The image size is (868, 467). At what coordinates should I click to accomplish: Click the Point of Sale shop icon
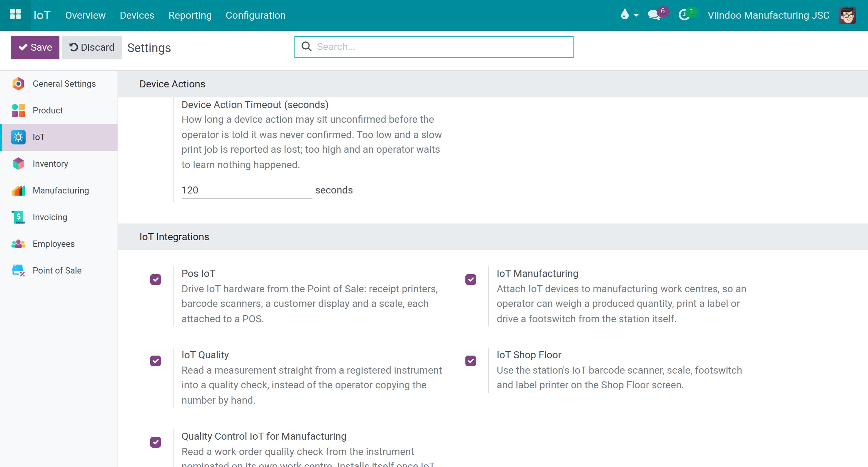click(x=18, y=271)
